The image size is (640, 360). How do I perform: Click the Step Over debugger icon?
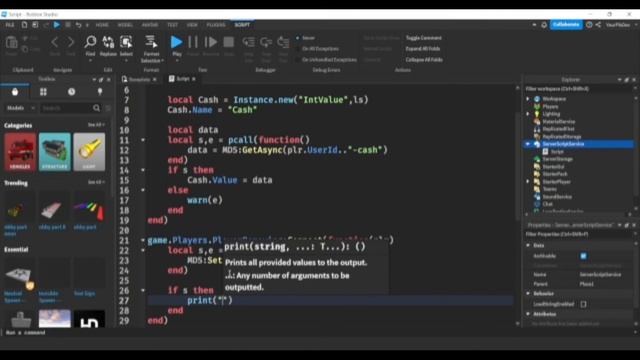coord(266,42)
